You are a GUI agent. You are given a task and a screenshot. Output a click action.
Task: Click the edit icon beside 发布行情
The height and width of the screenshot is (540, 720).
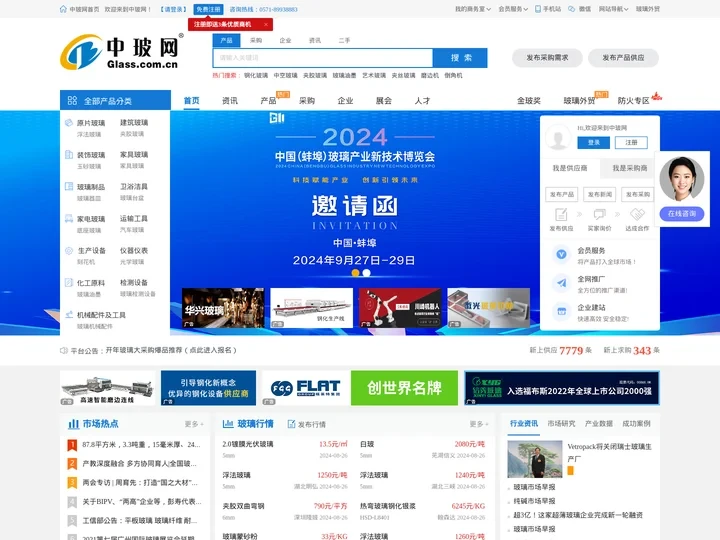pos(291,424)
